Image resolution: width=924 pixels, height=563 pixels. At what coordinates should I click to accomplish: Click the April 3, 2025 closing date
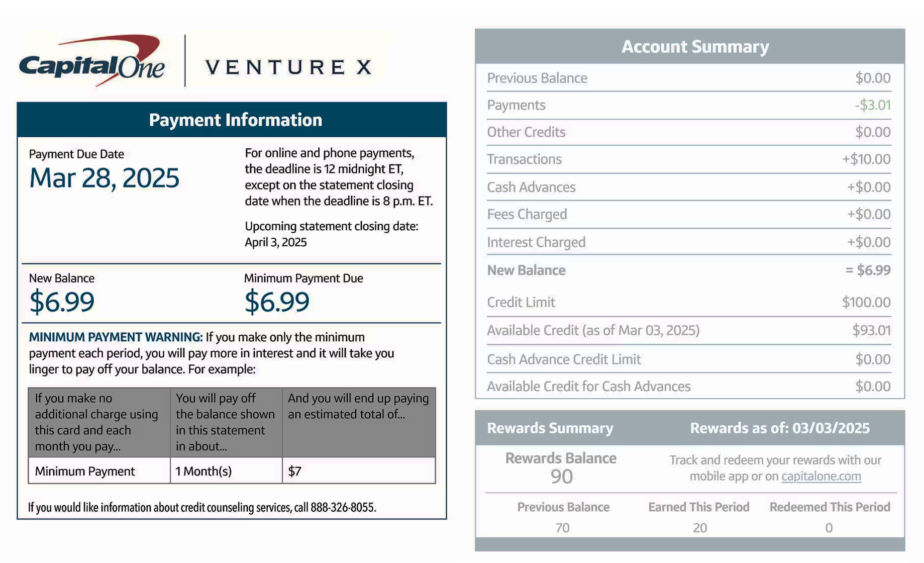tap(275, 242)
